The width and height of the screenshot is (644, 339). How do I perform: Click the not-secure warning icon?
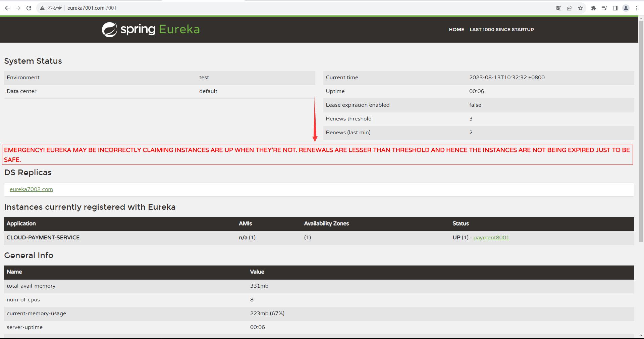(x=42, y=8)
